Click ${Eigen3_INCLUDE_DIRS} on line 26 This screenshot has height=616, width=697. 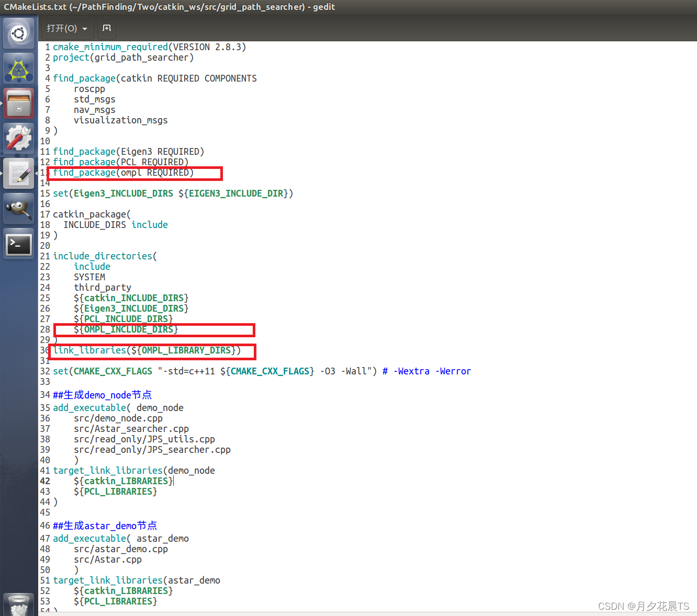pyautogui.click(x=131, y=309)
